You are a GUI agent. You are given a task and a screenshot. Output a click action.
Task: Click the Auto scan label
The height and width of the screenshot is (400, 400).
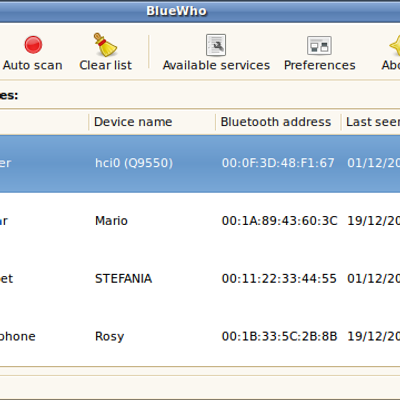(33, 65)
